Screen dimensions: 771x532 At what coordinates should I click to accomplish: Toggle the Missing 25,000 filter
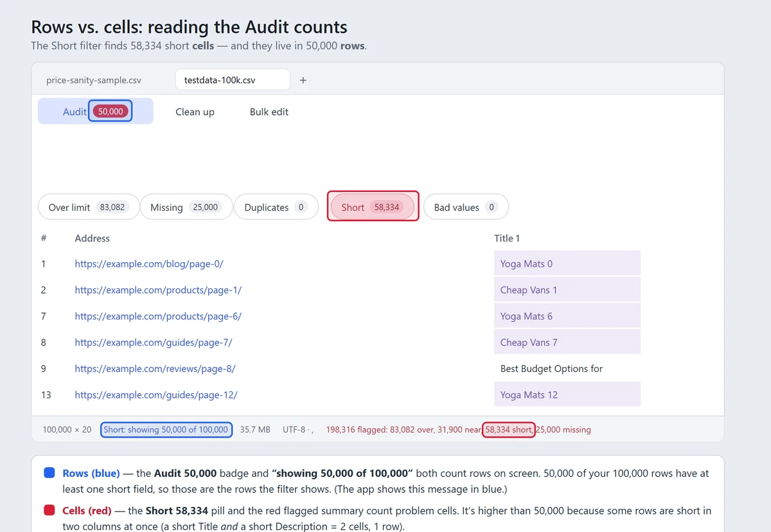(x=186, y=207)
